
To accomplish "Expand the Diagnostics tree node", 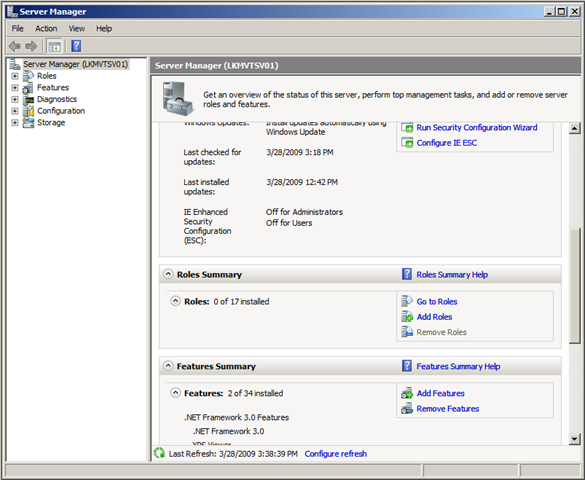I will tap(15, 99).
